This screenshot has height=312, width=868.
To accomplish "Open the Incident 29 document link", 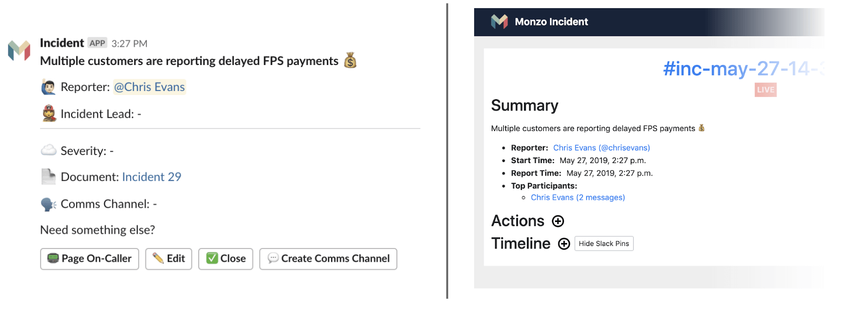I will coord(151,177).
